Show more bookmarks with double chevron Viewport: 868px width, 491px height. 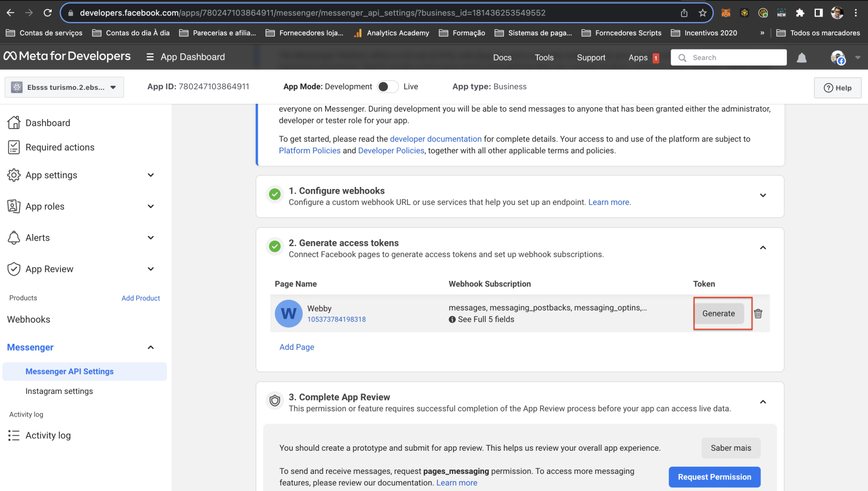coord(762,33)
